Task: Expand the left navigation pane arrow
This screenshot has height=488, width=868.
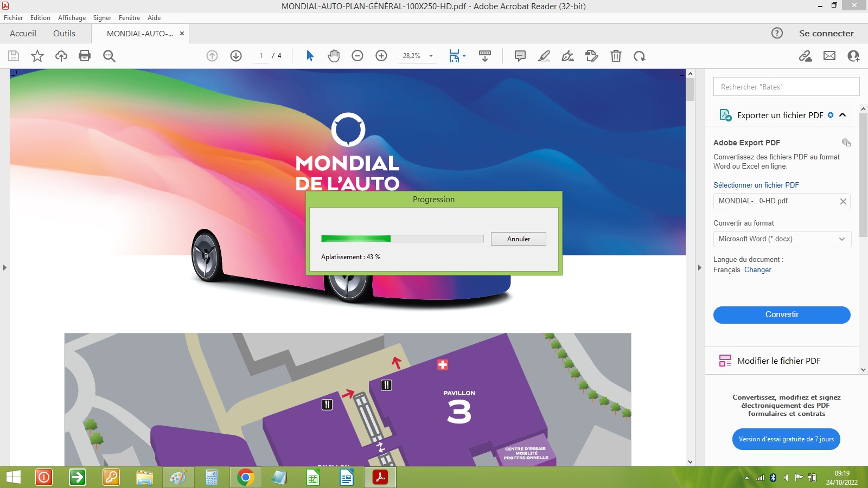Action: tap(4, 267)
